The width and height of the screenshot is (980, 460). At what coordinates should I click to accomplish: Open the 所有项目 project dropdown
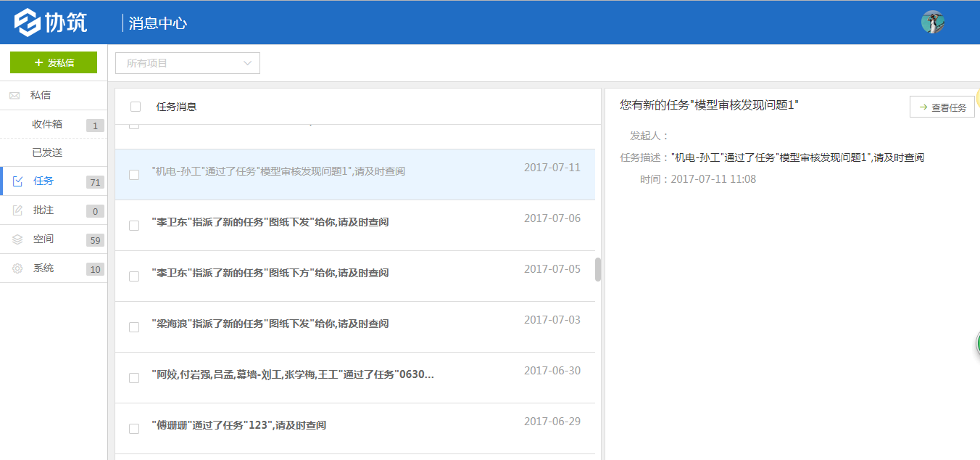186,63
